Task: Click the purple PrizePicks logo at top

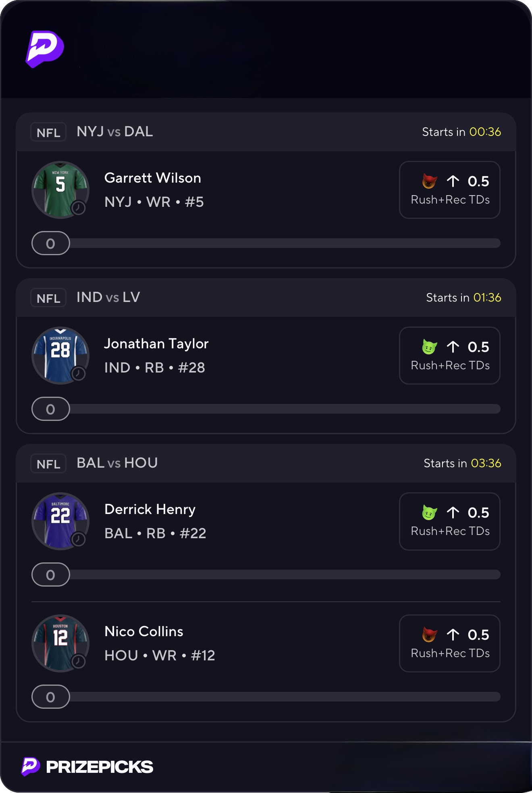Action: [45, 49]
